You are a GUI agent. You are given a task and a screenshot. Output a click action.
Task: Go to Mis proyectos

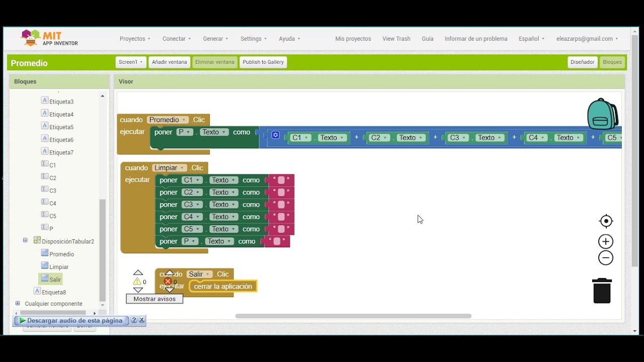353,39
